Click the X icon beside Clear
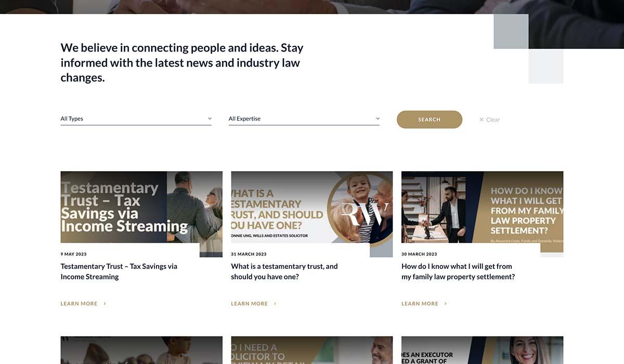The image size is (624, 364). (482, 120)
